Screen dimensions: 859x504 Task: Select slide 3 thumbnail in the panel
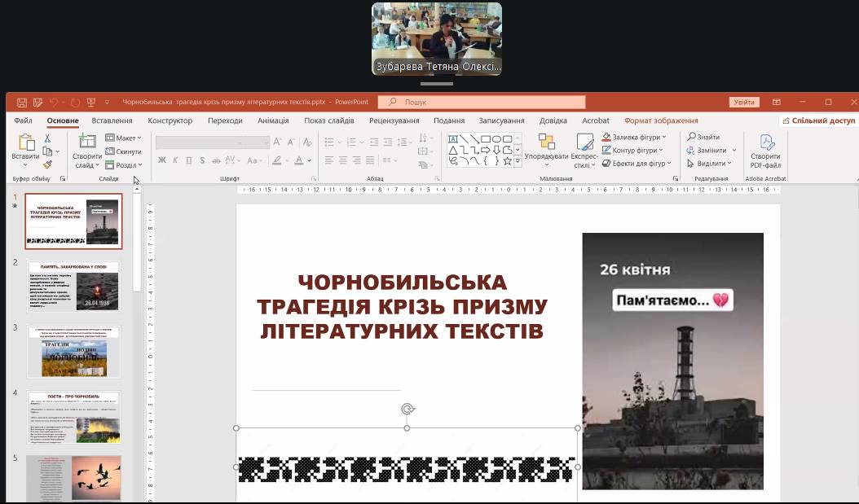(73, 352)
